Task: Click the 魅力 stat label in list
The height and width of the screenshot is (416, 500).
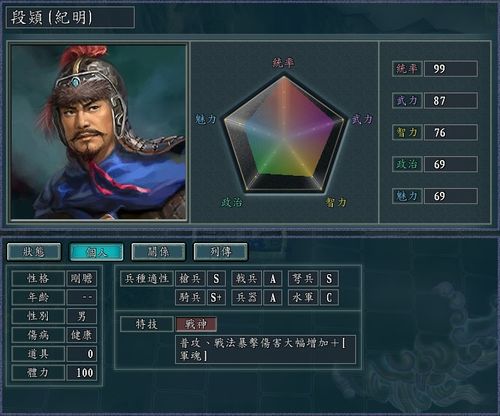Action: tap(407, 196)
